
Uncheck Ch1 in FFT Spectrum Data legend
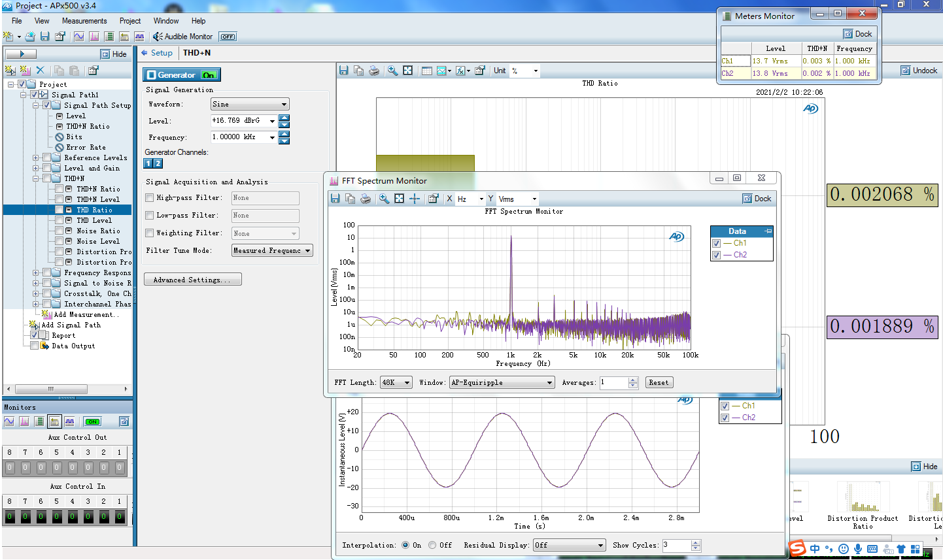point(716,243)
